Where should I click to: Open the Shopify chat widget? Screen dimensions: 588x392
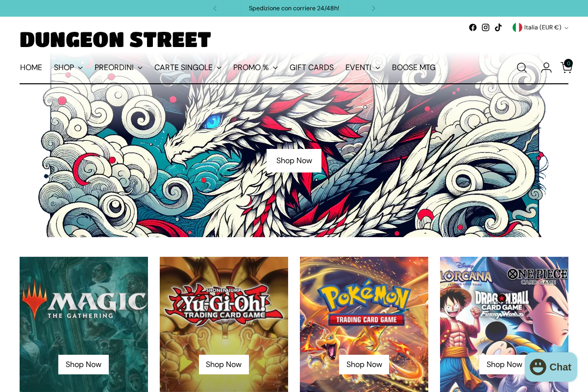[x=551, y=367]
